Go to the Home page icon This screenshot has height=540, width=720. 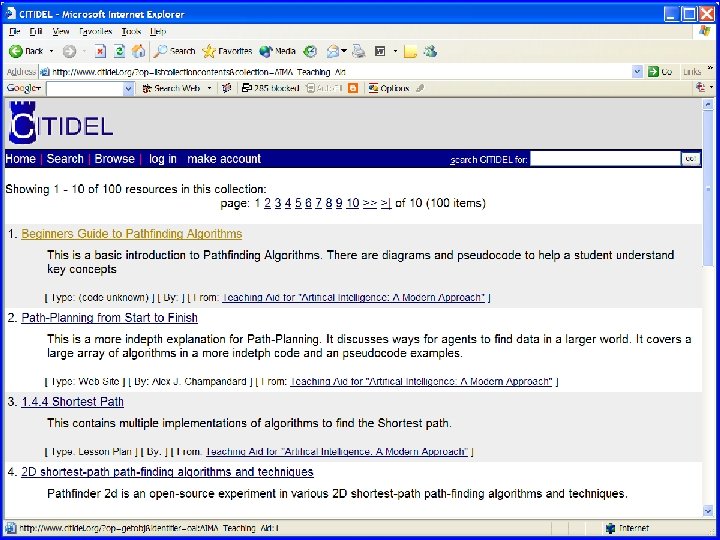coord(138,51)
